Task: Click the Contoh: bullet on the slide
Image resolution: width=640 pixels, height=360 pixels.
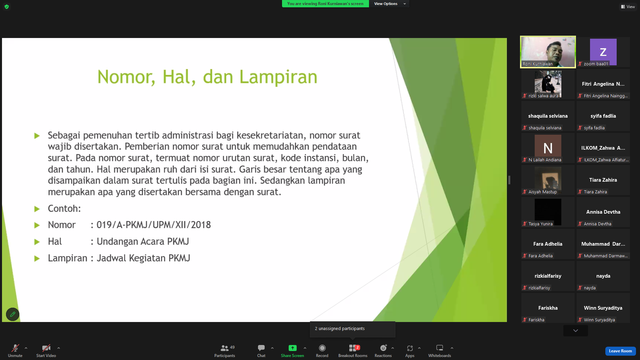Action: pos(64,209)
